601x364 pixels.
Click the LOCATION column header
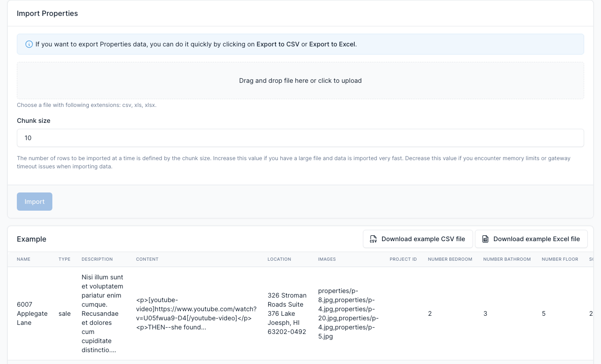pos(279,259)
